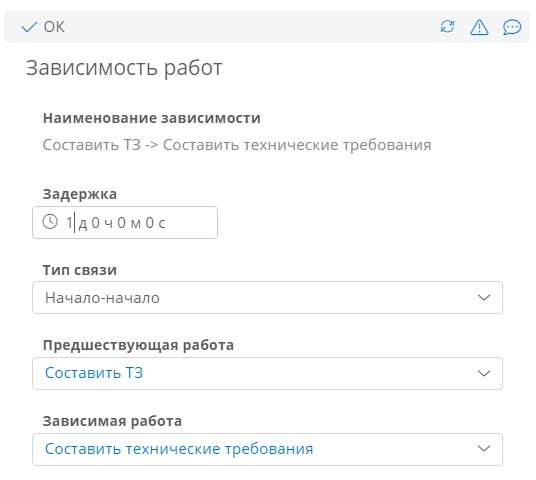Expand the Тип связи chevron arrow
The image size is (536, 480).
click(x=484, y=297)
